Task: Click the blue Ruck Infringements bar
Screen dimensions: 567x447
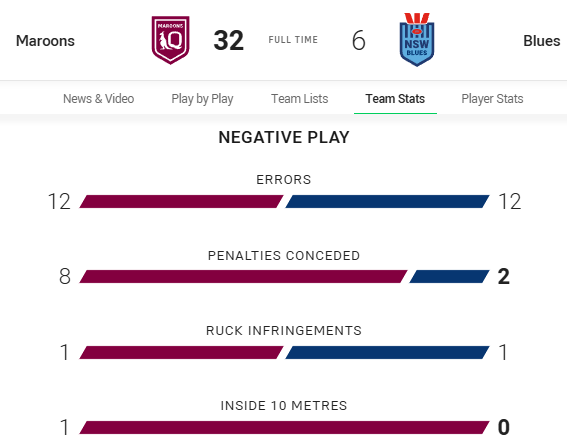Action: coord(387,352)
